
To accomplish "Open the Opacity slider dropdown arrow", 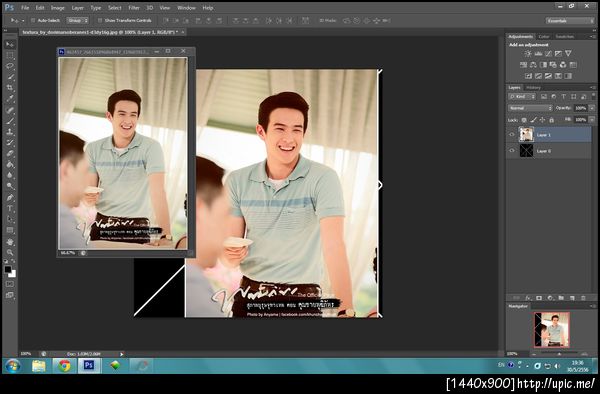I will (x=592, y=108).
